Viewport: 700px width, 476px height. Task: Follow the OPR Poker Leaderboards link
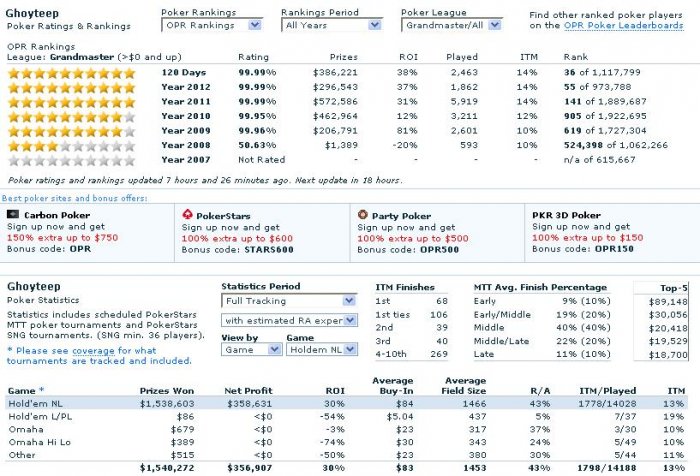point(624,25)
